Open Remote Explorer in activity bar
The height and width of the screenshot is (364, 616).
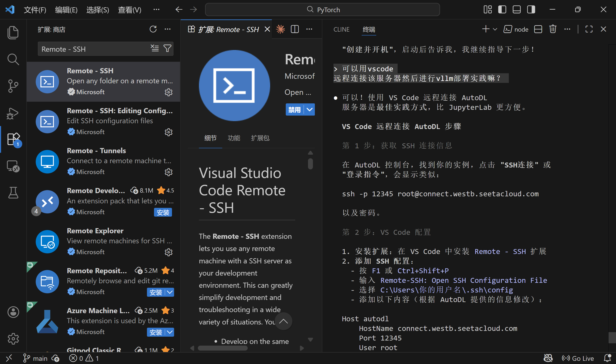(13, 166)
